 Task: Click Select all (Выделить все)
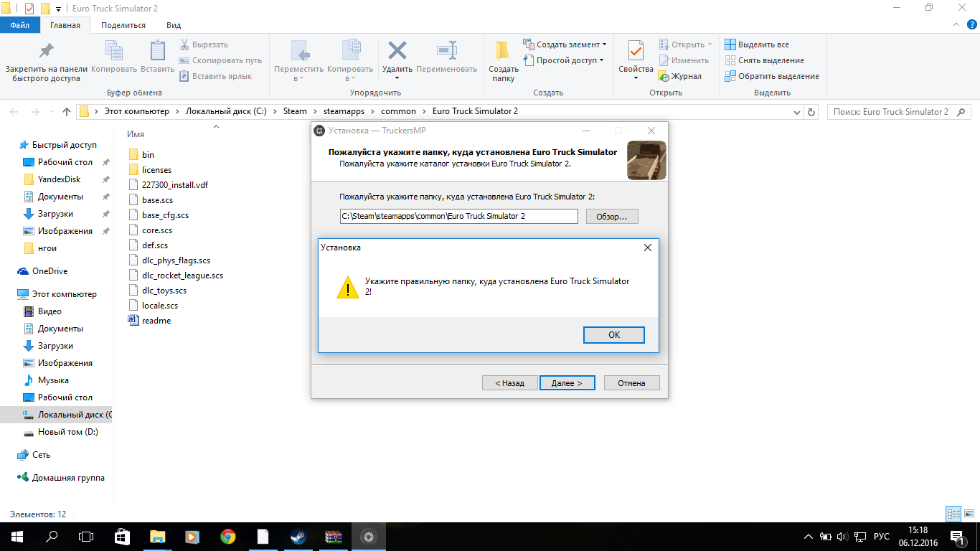757,44
